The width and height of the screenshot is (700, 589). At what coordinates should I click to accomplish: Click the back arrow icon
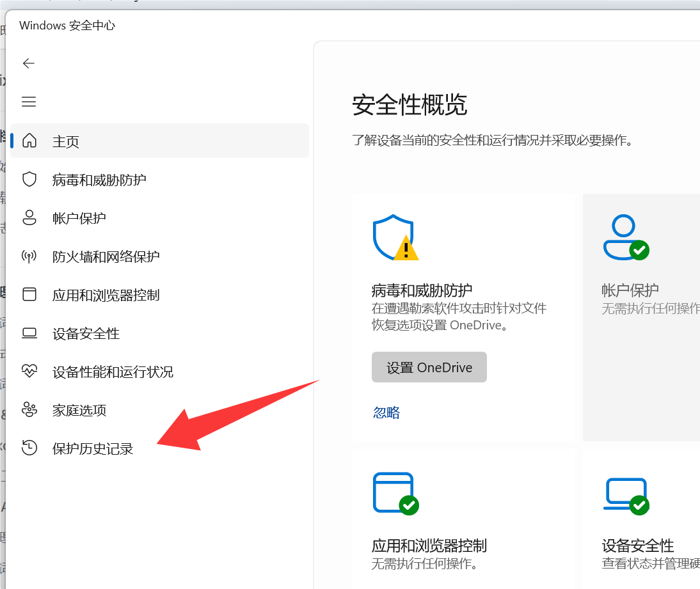click(x=29, y=63)
